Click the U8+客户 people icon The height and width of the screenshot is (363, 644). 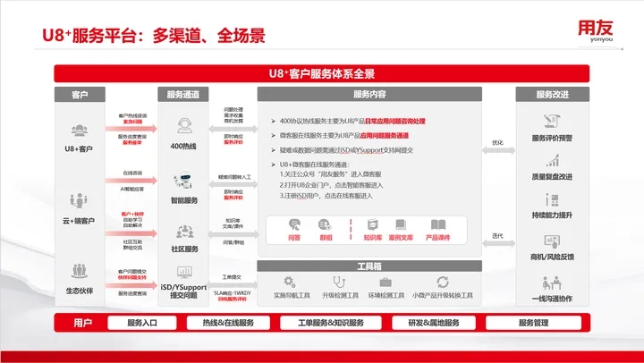click(x=79, y=131)
